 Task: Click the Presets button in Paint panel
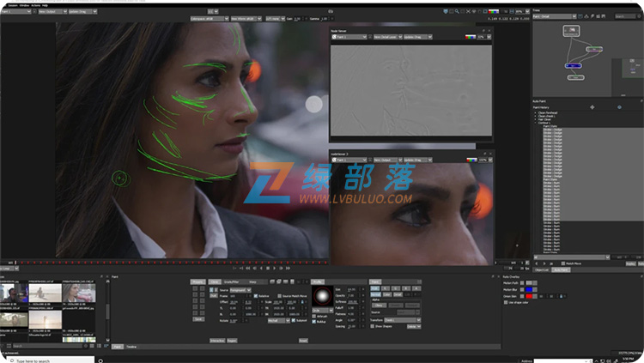(198, 281)
